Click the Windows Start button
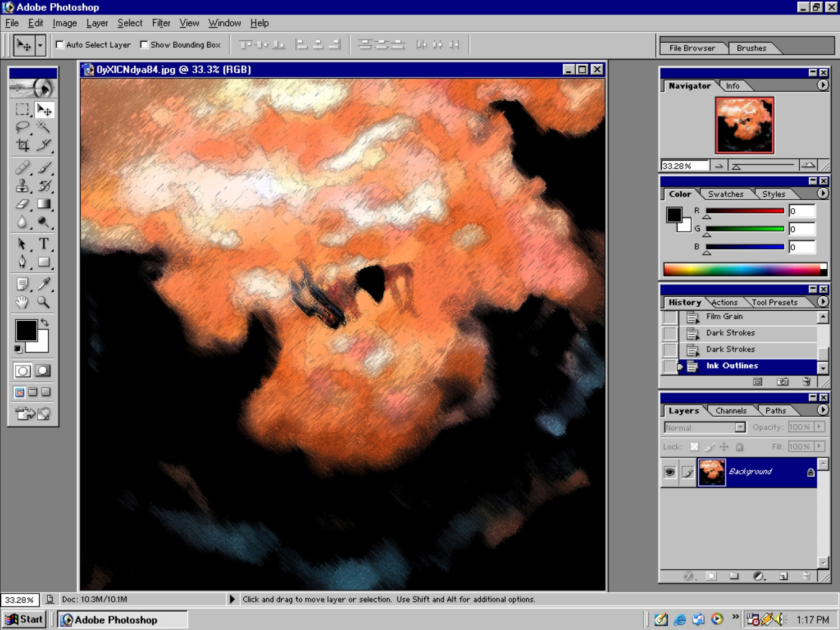The image size is (840, 630). pos(24,619)
